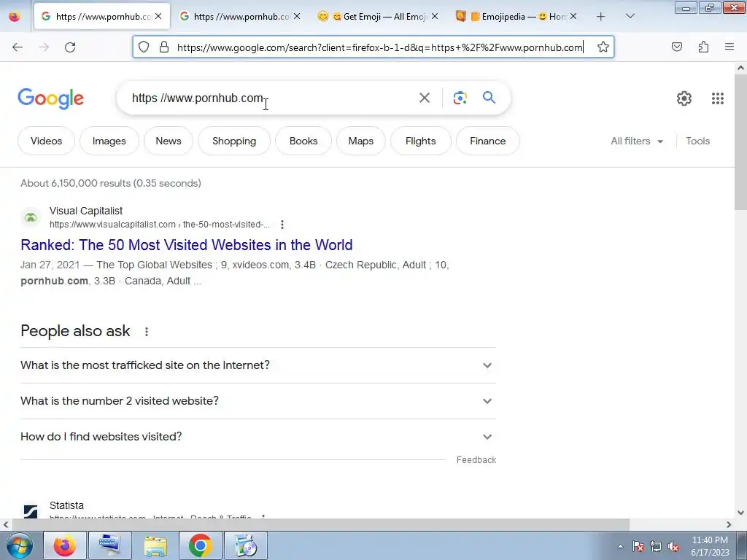
Task: Submit the query with the magnifier icon
Action: point(489,98)
